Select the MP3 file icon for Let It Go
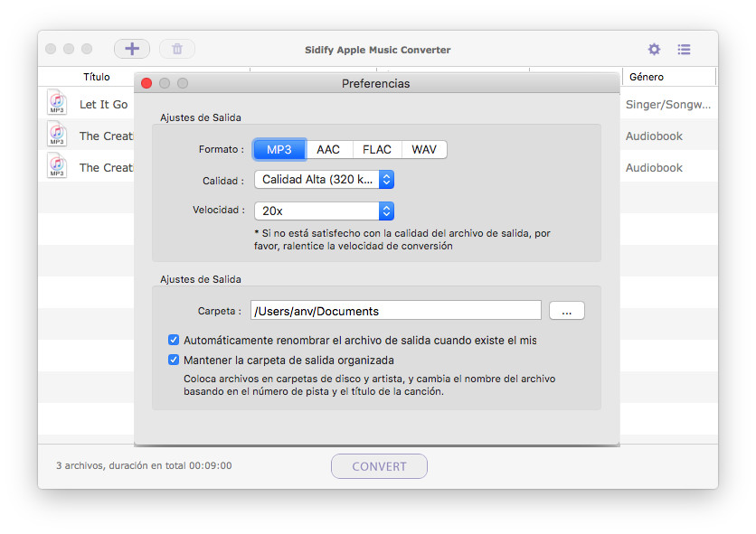The width and height of the screenshot is (756, 534). point(57,102)
